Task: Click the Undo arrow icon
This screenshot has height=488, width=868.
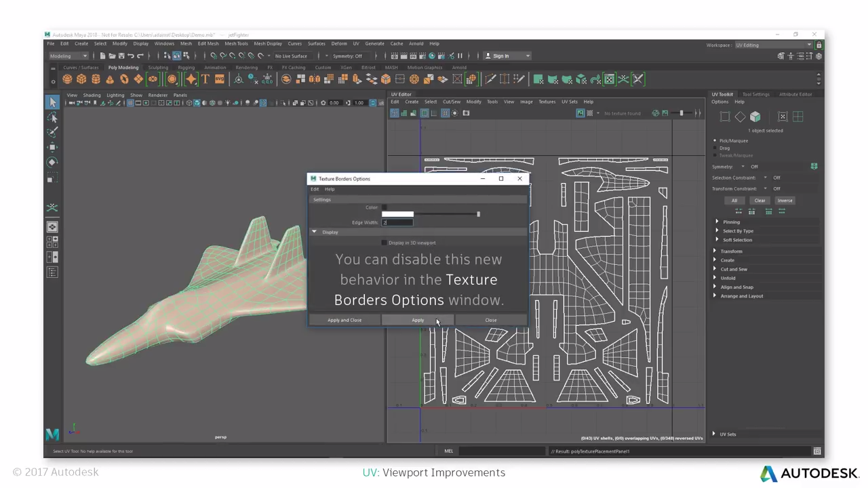Action: click(131, 56)
